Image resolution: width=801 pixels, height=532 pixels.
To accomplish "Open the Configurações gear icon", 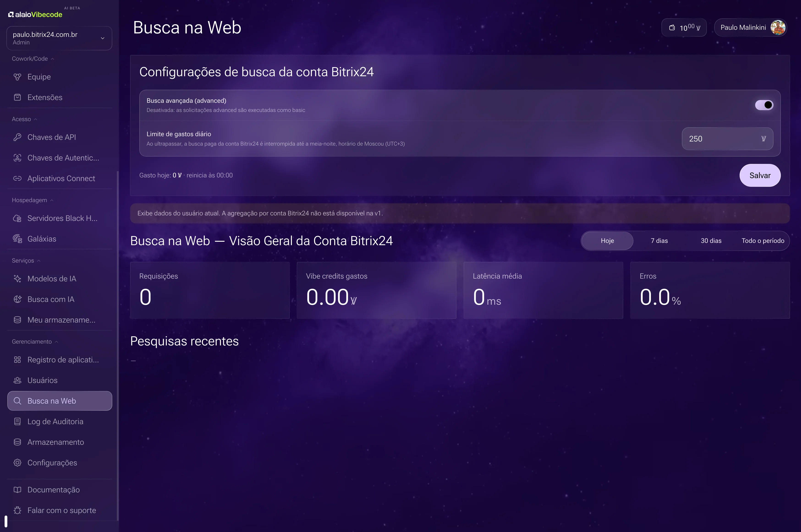I will tap(17, 463).
